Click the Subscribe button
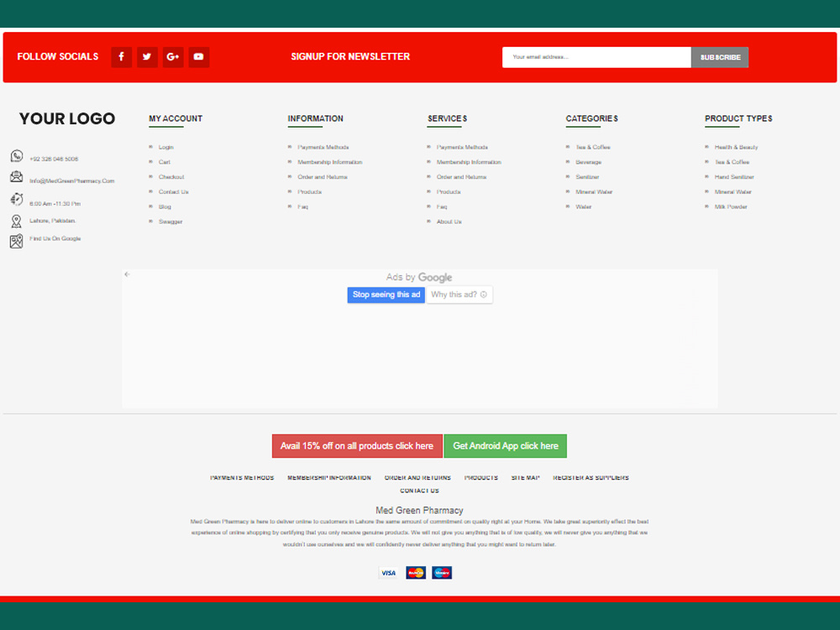Image resolution: width=840 pixels, height=630 pixels. 720,57
